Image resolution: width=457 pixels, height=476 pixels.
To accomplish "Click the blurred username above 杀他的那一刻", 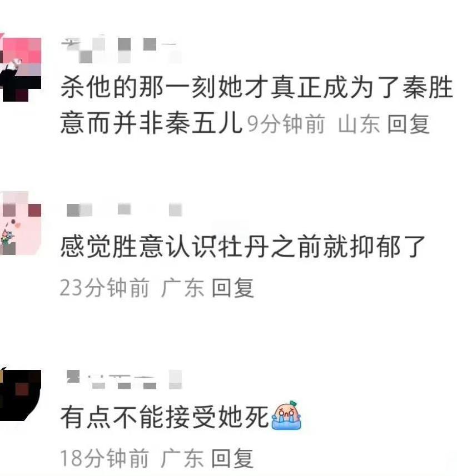I will tap(122, 49).
